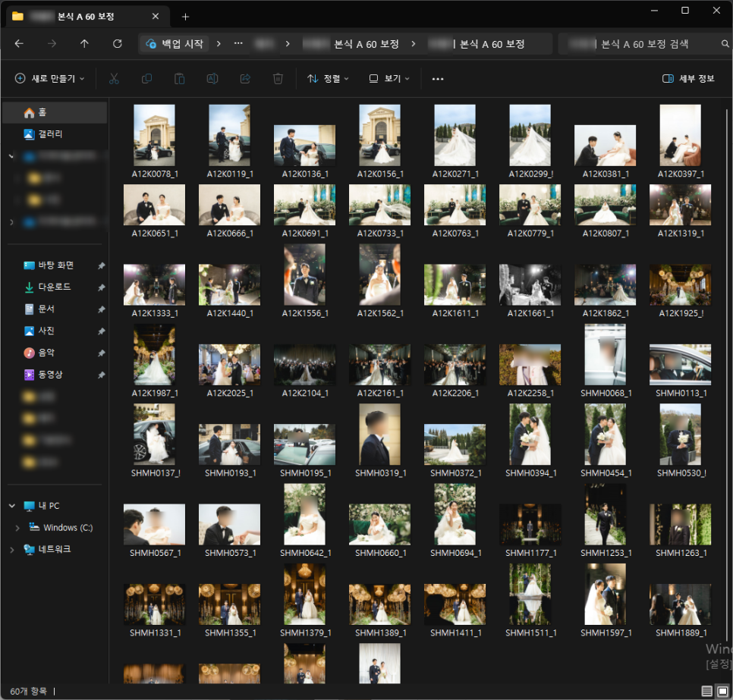
Task: Unpin 바탕 화면 using its pin icon
Action: tap(101, 265)
